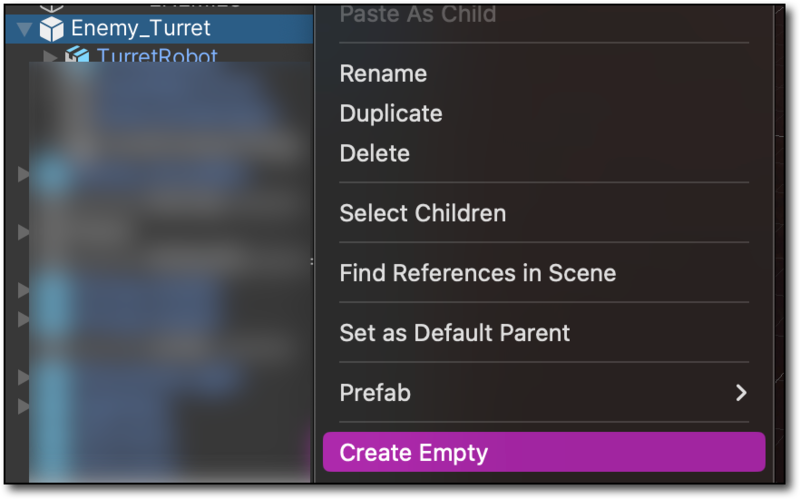Click Delete in the context menu
Screen dimensions: 800x499
point(375,154)
